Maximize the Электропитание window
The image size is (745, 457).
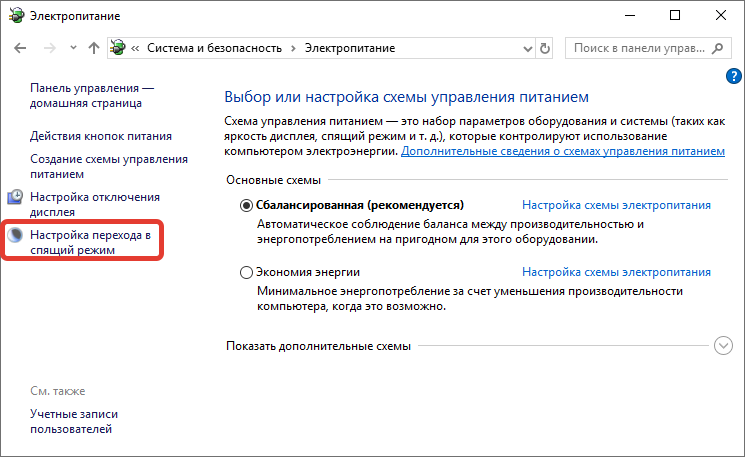tap(675, 15)
